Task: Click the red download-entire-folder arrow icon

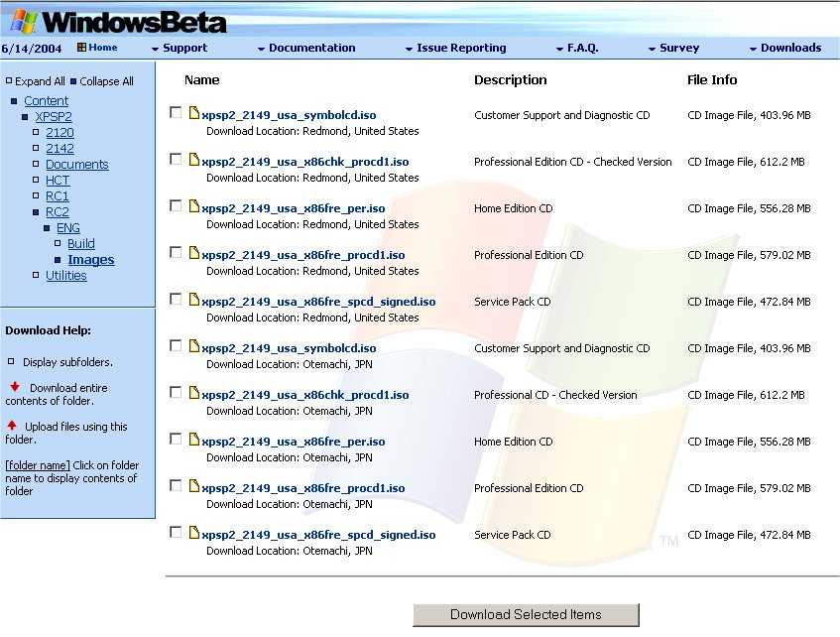Action: [x=15, y=387]
